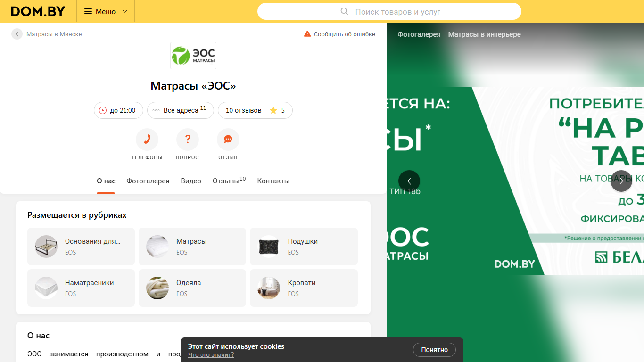This screenshot has width=644, height=362.
Task: Show previous gallery slide
Action: coord(409,181)
